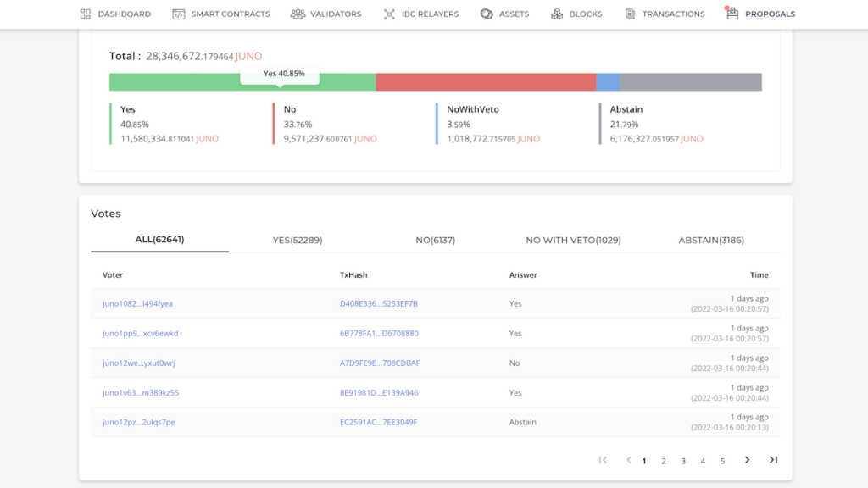Jump to the last votes page
Viewport: 868px width, 488px height.
pos(773,460)
